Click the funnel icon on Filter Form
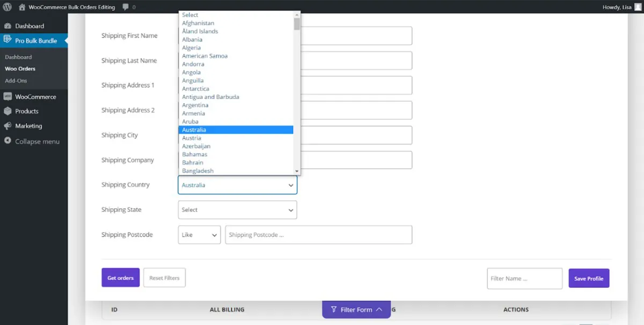This screenshot has height=325, width=644. pos(334,309)
